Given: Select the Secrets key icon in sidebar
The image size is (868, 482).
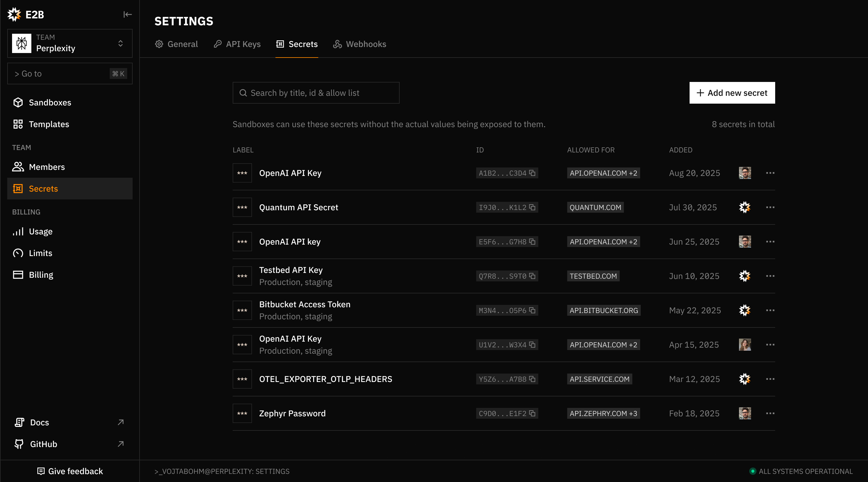Looking at the screenshot, I should [x=18, y=189].
